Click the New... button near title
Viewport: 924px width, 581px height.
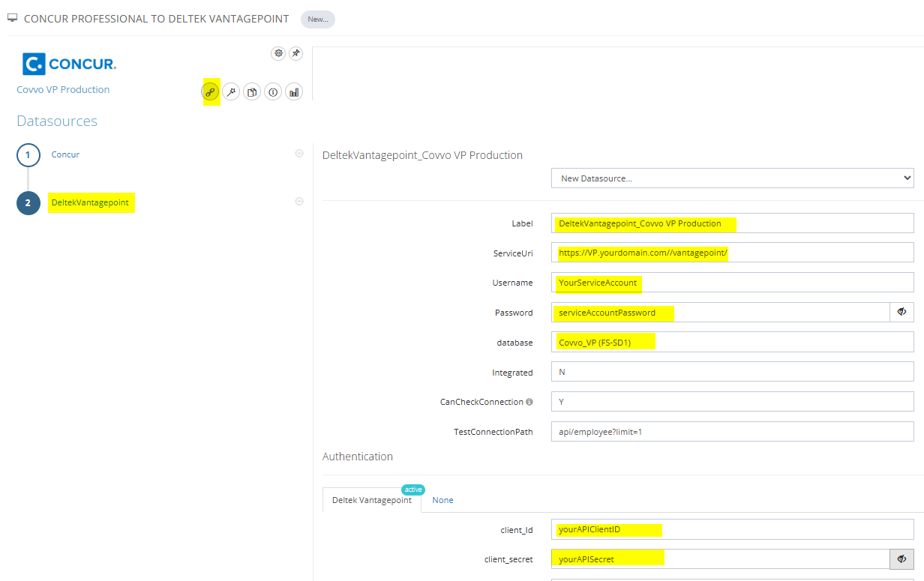point(318,19)
